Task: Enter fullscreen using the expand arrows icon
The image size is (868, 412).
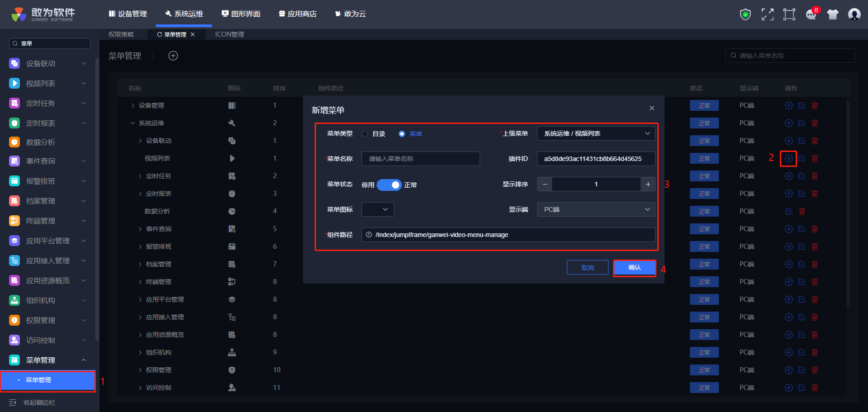Action: coord(767,14)
